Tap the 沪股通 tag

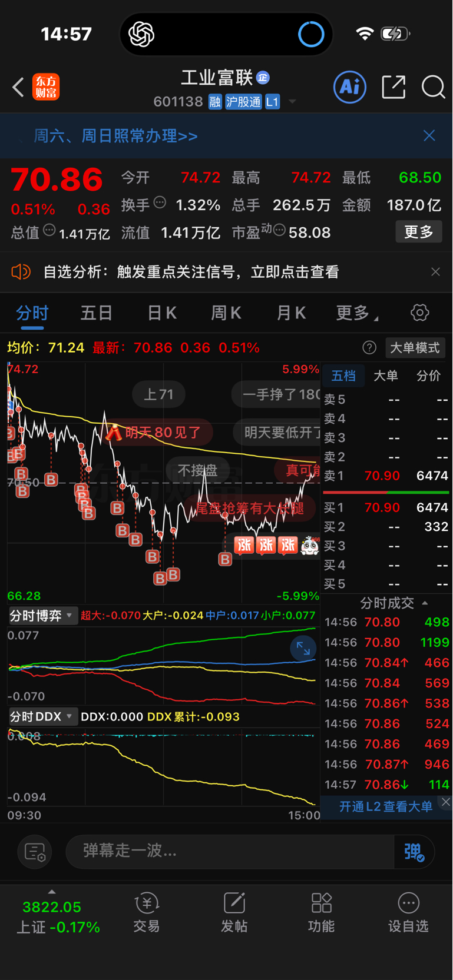pyautogui.click(x=243, y=102)
